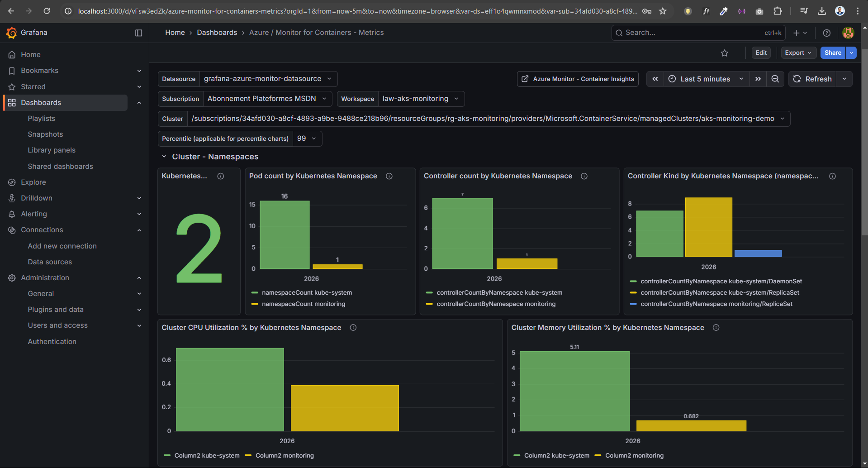Shift time range back with left arrows
The height and width of the screenshot is (468, 868).
click(655, 79)
